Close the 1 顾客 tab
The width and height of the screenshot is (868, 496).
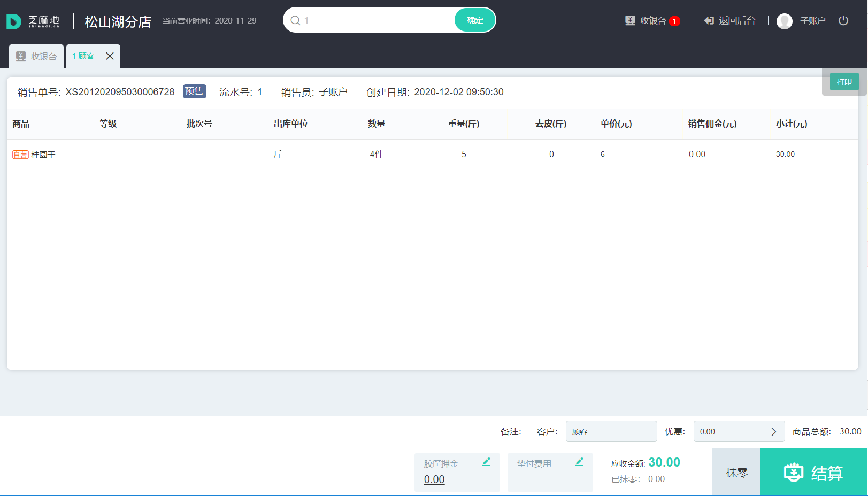110,56
